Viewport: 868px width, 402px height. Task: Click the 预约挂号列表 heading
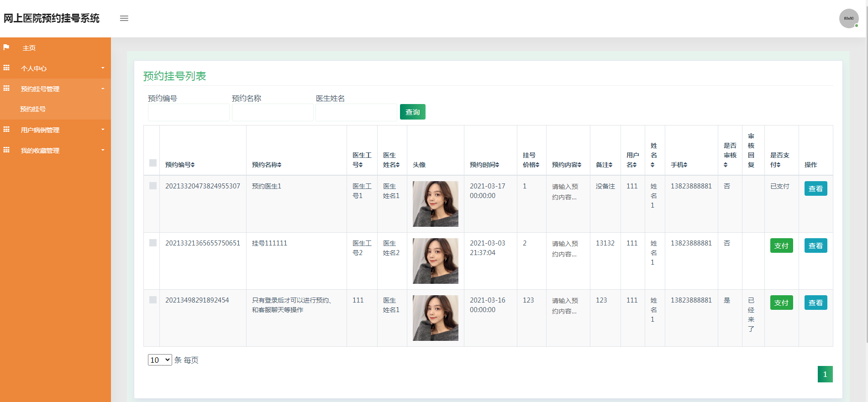tap(175, 76)
